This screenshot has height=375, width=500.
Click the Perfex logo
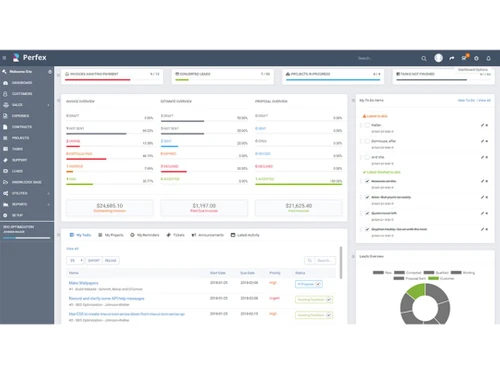click(x=30, y=58)
